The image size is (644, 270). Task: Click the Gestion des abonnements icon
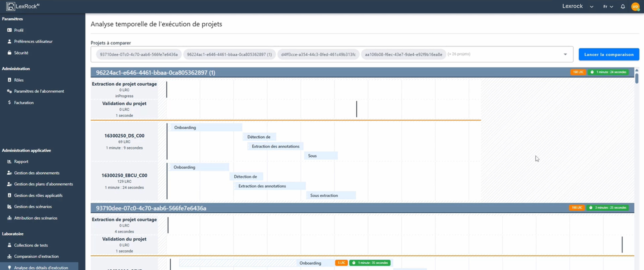click(x=10, y=173)
